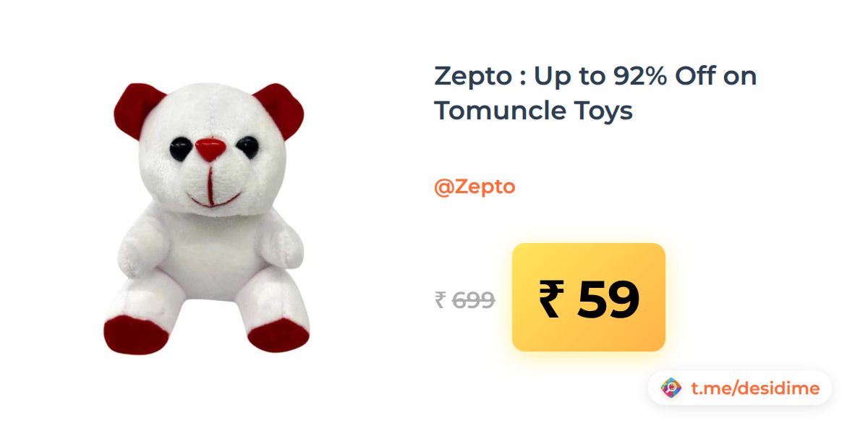The image size is (868, 434).
Task: Click the "Zepto : Up to 92% Off on" title line
Action: tap(595, 76)
